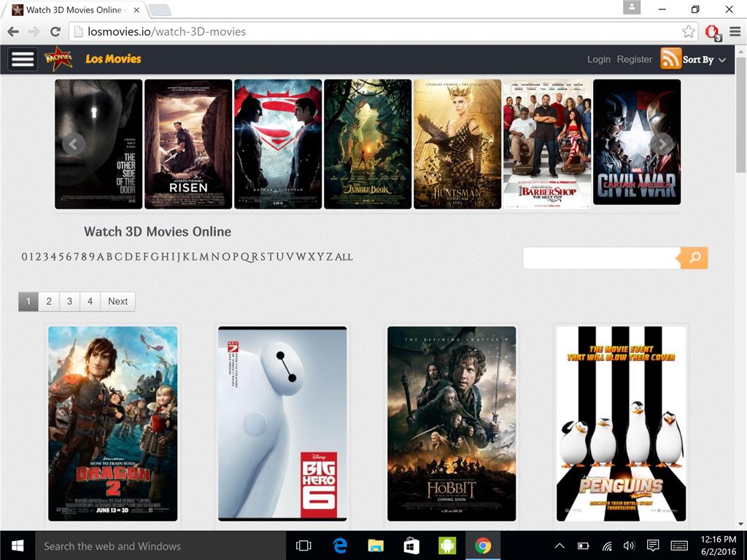747x560 pixels.
Task: Open the Windows Store taskbar icon
Action: click(x=411, y=545)
